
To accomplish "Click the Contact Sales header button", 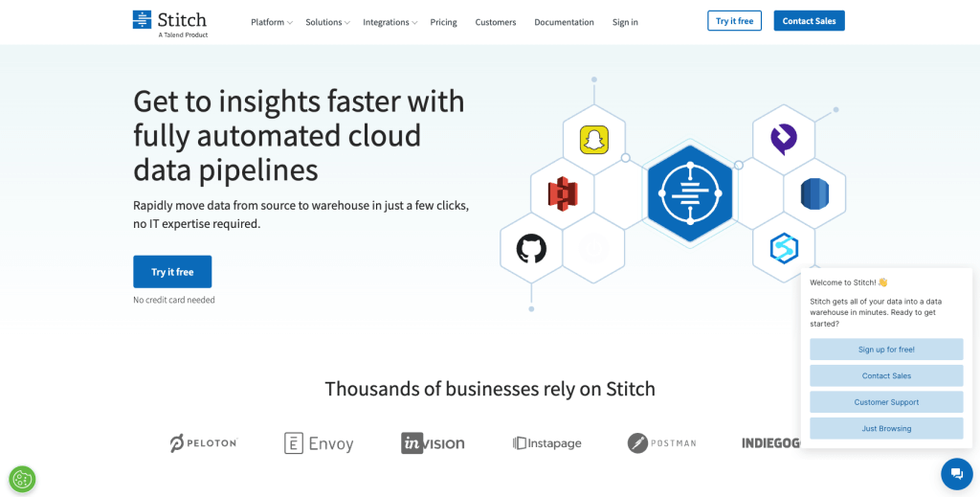I will (809, 21).
